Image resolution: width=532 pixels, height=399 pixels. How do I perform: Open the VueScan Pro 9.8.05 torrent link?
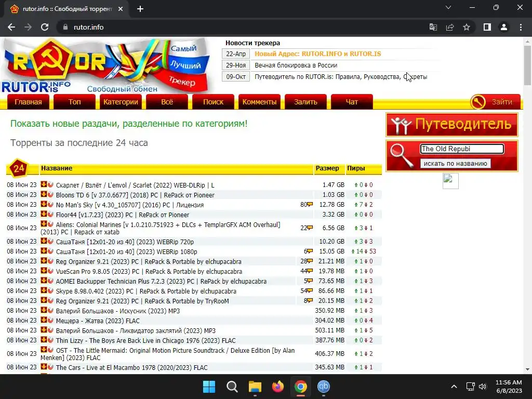tap(149, 271)
